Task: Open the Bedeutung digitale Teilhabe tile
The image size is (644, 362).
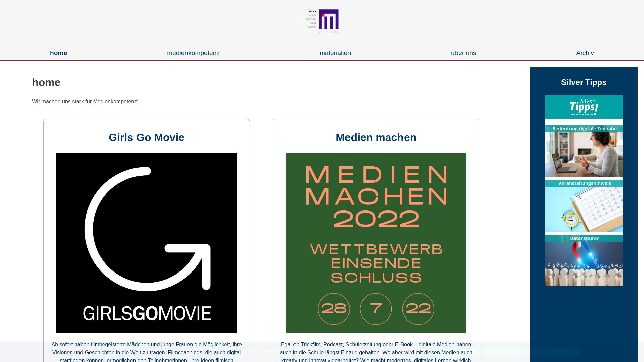Action: [x=584, y=151]
